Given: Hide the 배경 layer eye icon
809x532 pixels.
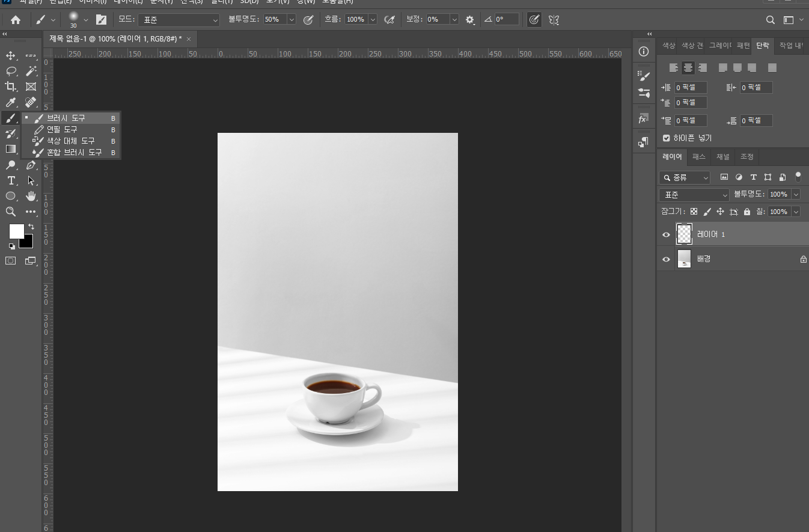Looking at the screenshot, I should (x=666, y=259).
